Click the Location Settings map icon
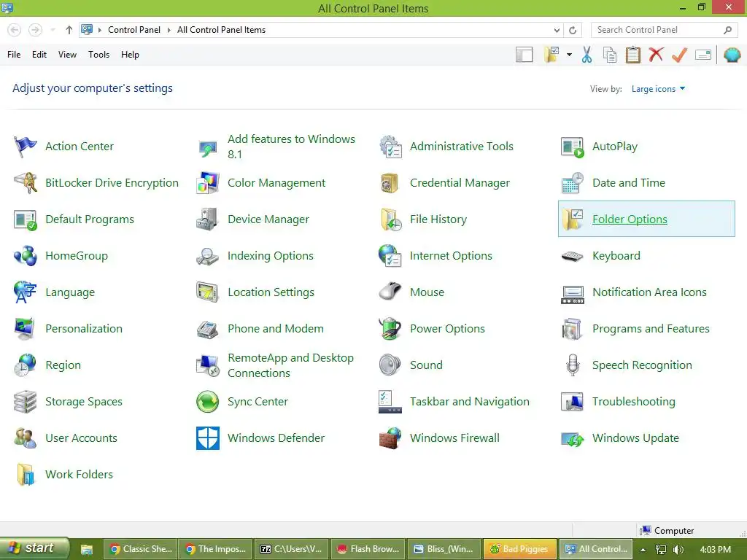The width and height of the screenshot is (747, 560). point(208,292)
